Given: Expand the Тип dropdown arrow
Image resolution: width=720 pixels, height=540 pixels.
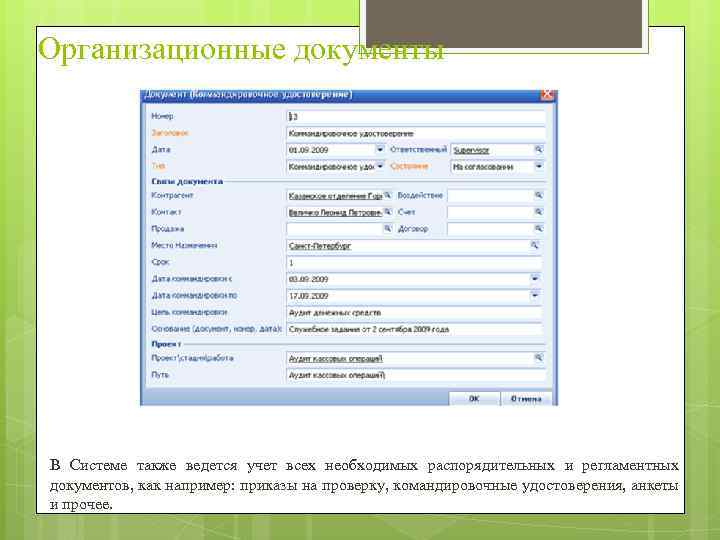Looking at the screenshot, I should coord(380,166).
